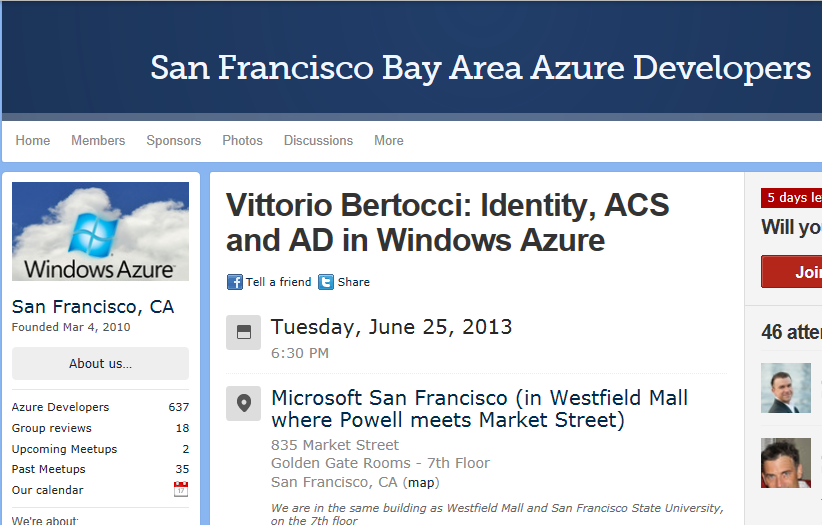Viewport: 822px width, 525px height.
Task: Click the calendar date icon beside Tuesday
Action: [243, 333]
